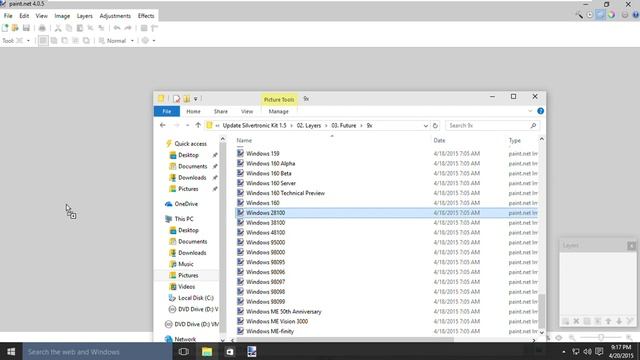Expand Explorer address bar history dropdown
640x360 pixels.
pyautogui.click(x=425, y=126)
